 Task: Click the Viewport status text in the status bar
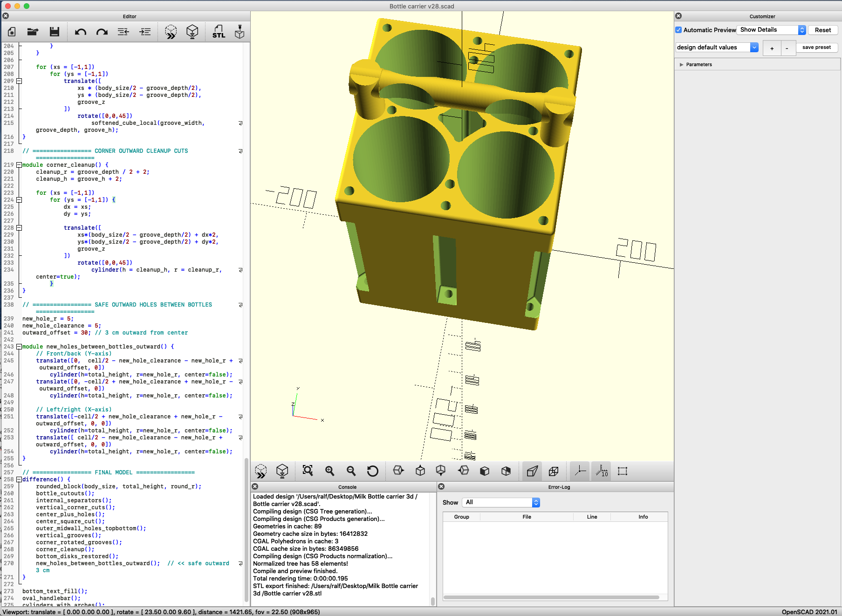(x=161, y=612)
